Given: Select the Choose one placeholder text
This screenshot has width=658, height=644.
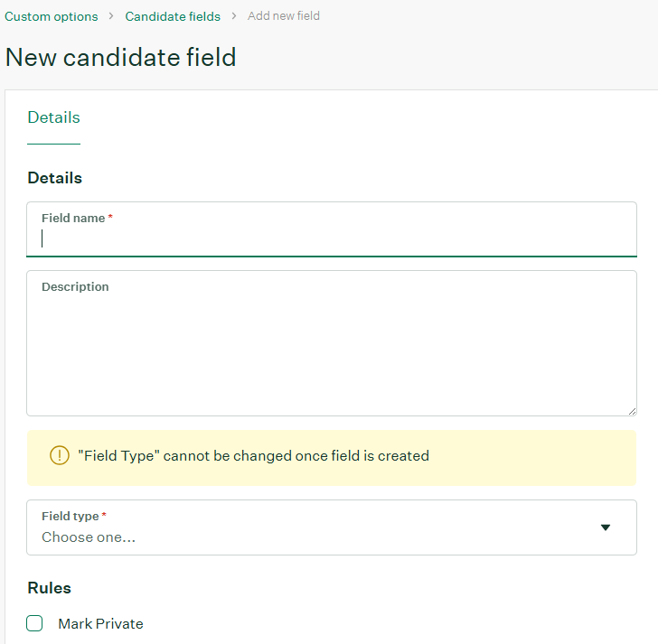Looking at the screenshot, I should pyautogui.click(x=89, y=537).
